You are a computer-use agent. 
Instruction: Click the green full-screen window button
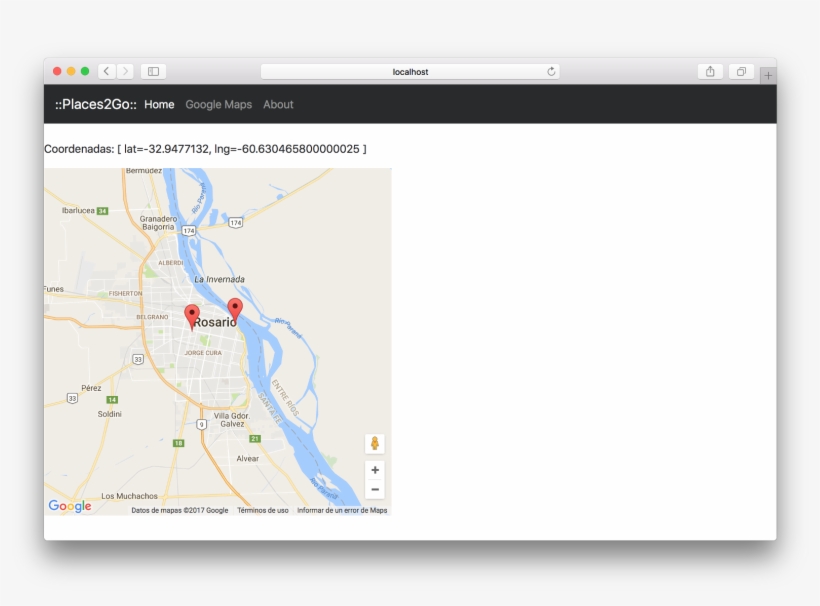tap(85, 71)
